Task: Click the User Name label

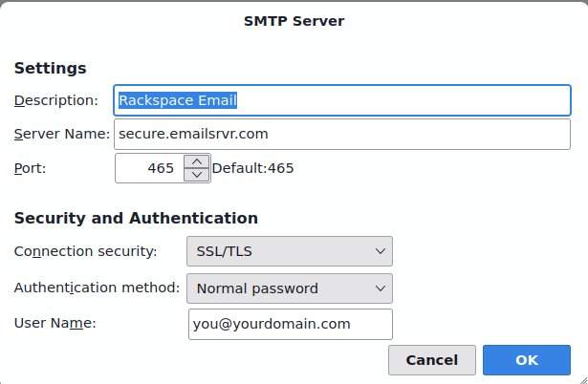Action: 55,323
